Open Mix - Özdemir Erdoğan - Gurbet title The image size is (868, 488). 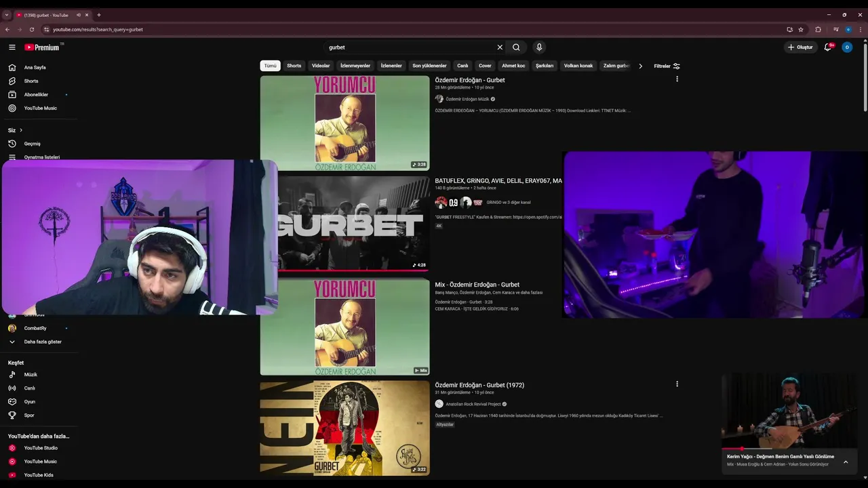coord(477,285)
